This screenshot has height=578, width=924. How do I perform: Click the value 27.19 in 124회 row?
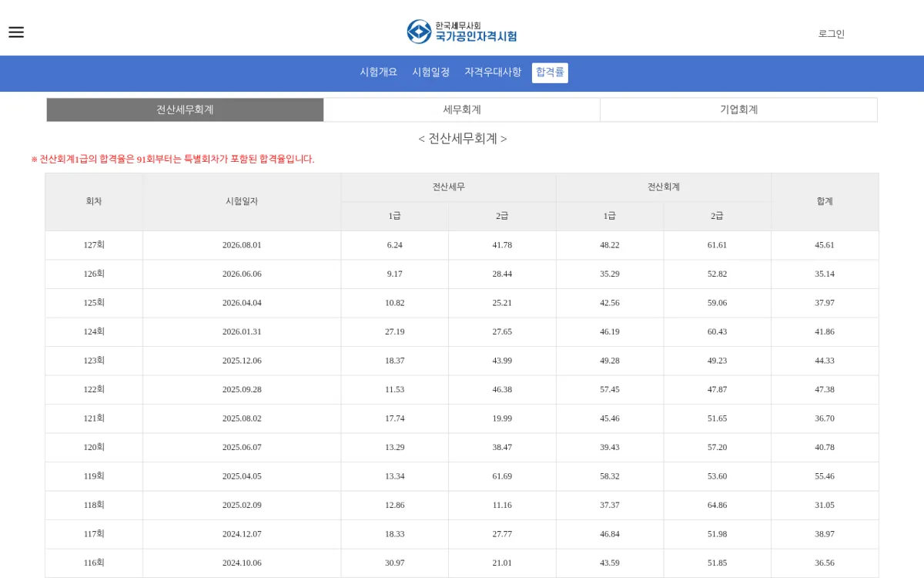395,331
